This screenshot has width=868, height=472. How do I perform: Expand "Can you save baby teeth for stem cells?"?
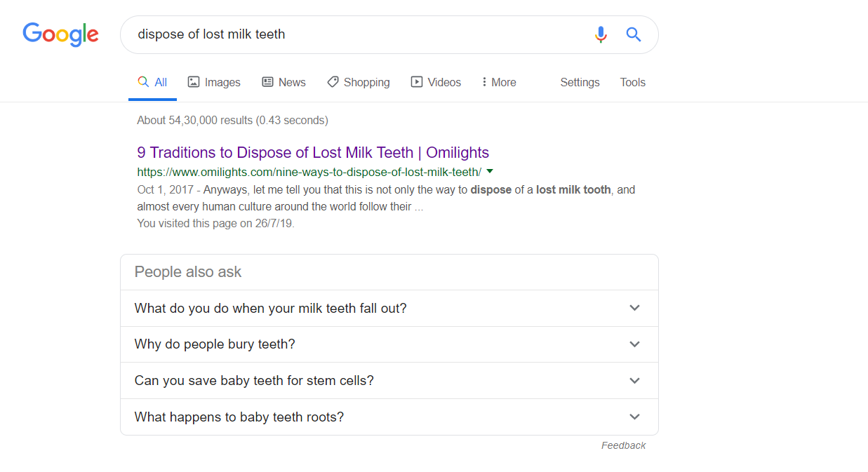coord(634,381)
